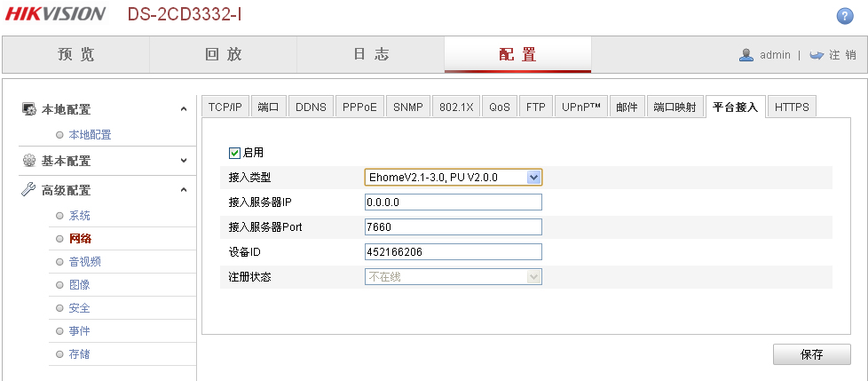Click the HIKVISION logo

point(56,14)
